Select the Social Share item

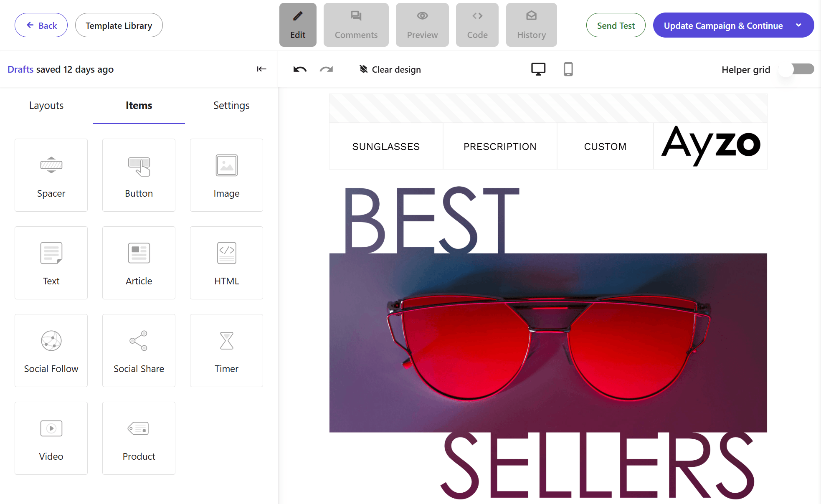pos(139,350)
